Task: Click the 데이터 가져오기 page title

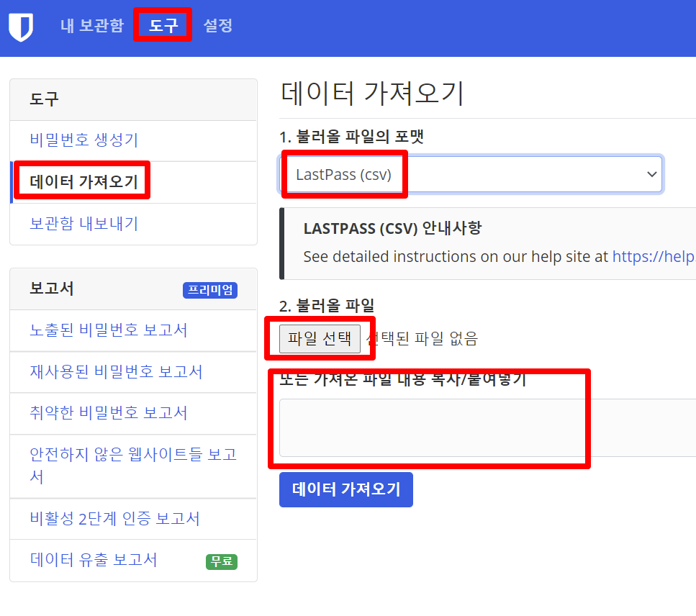Action: pos(372,94)
